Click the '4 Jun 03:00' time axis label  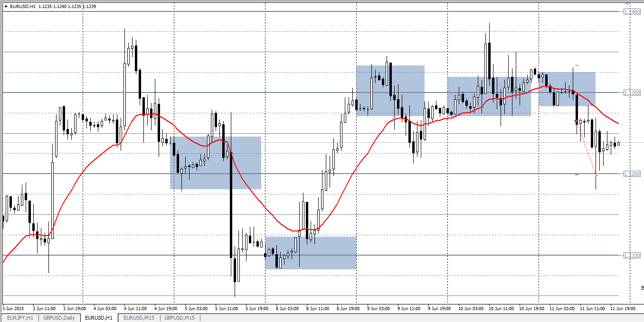click(x=105, y=308)
